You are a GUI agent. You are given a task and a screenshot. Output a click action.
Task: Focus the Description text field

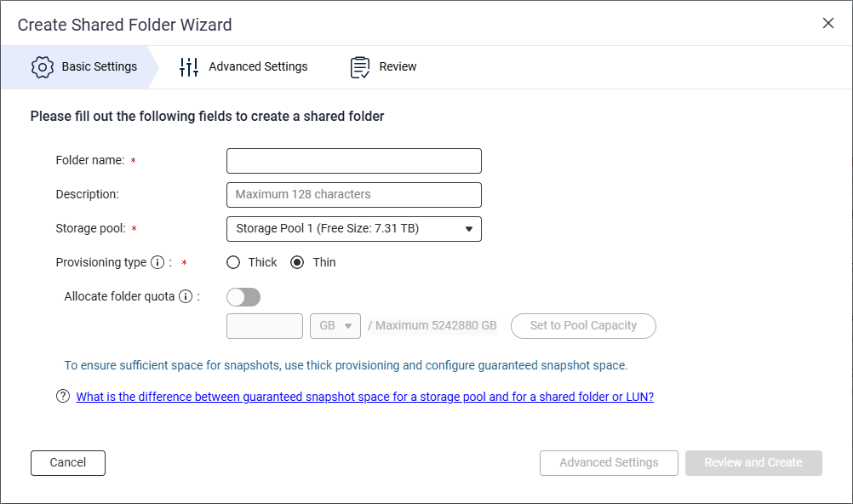pyautogui.click(x=353, y=195)
